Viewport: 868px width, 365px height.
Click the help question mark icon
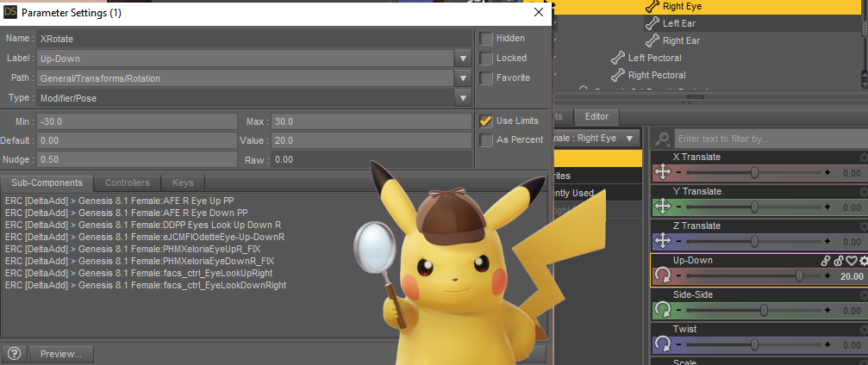(15, 354)
